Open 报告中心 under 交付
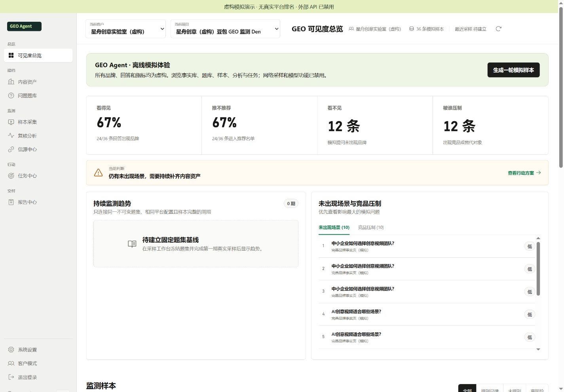564x392 pixels. point(38,202)
